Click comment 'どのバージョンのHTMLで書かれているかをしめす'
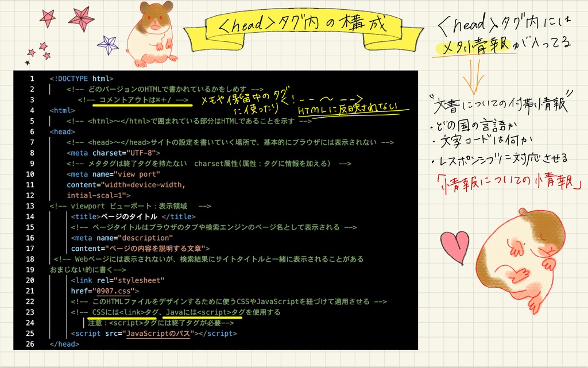588x368 pixels. 167,89
